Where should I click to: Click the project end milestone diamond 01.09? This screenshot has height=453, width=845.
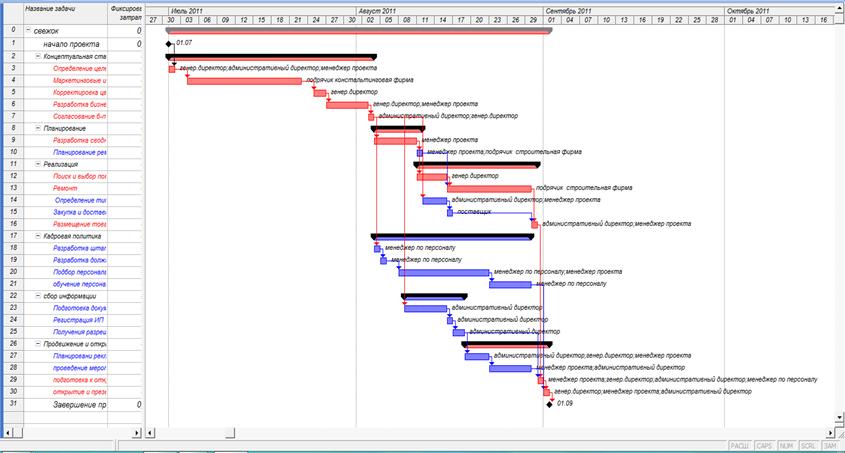(549, 404)
